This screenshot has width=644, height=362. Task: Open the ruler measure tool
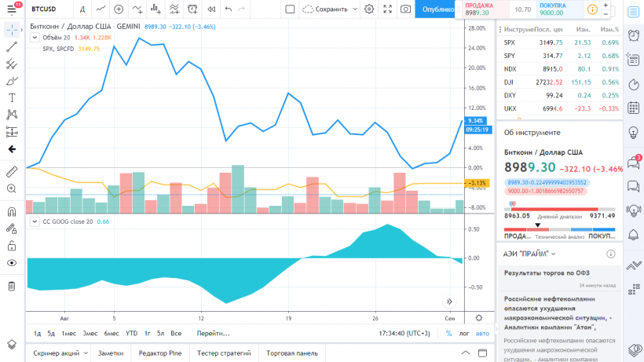coord(12,170)
